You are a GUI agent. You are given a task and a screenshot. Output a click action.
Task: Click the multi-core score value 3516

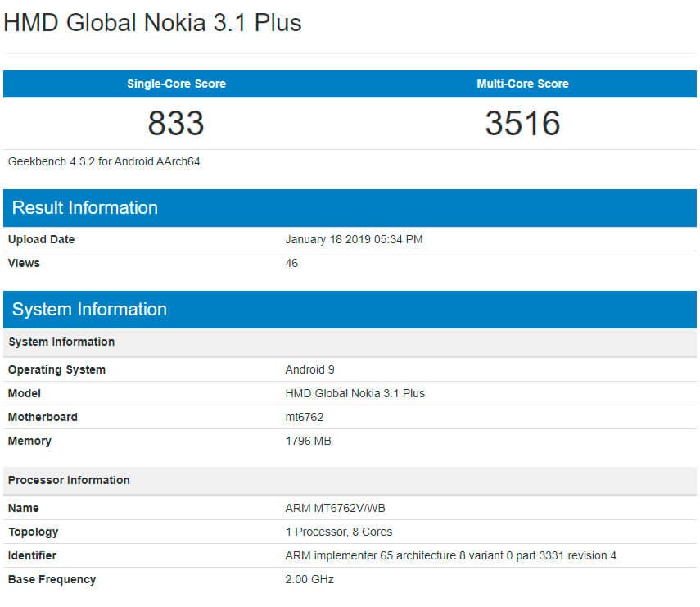pyautogui.click(x=524, y=124)
